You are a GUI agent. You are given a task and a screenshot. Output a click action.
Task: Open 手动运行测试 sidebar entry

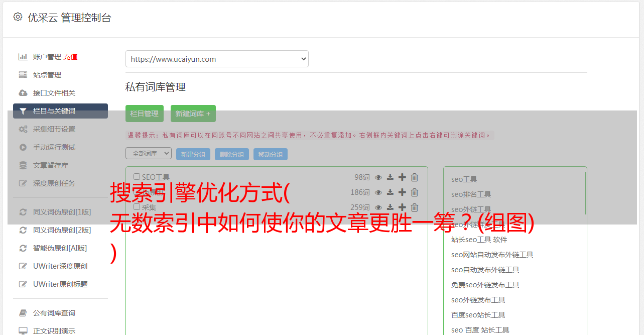[x=54, y=147]
